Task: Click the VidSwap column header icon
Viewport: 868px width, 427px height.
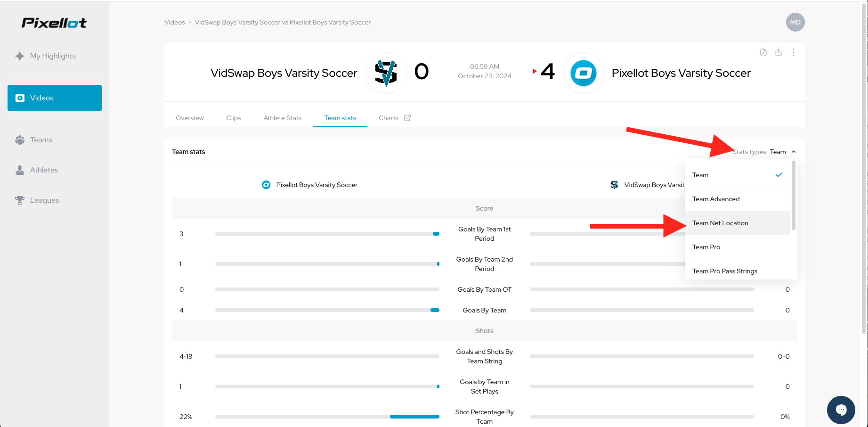Action: (614, 185)
